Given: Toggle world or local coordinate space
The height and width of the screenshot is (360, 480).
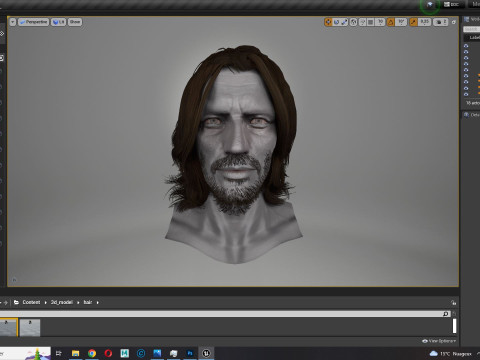Looking at the screenshot, I should click(353, 22).
